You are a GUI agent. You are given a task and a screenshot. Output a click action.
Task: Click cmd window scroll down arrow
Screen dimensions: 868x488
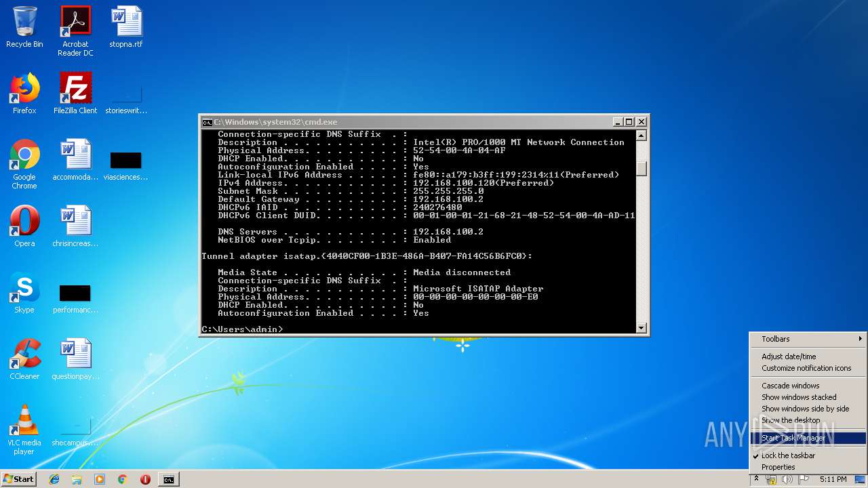tap(642, 328)
